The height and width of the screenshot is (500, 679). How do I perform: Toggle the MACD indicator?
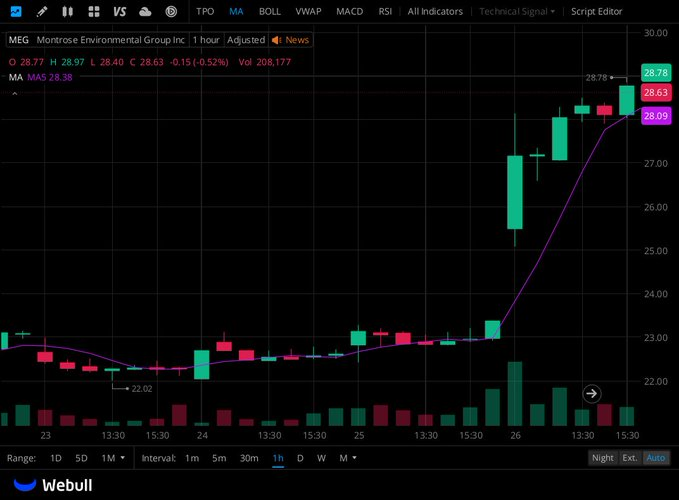349,12
